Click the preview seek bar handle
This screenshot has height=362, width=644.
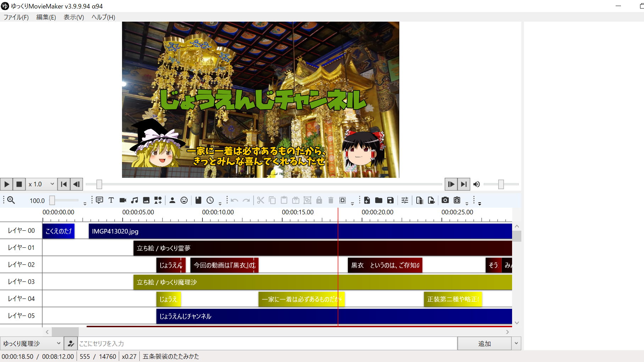point(99,184)
